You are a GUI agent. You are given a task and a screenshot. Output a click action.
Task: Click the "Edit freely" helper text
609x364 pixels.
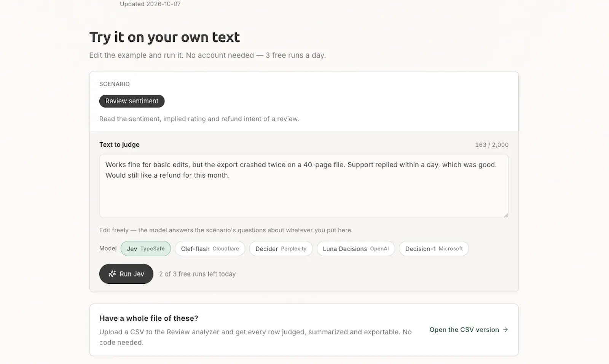tap(226, 230)
